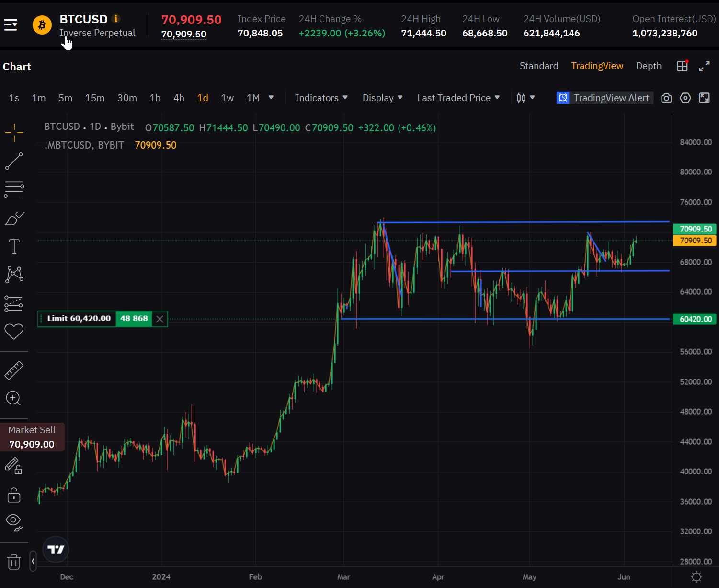
Task: Remove drawings with the trash icon
Action: click(14, 561)
